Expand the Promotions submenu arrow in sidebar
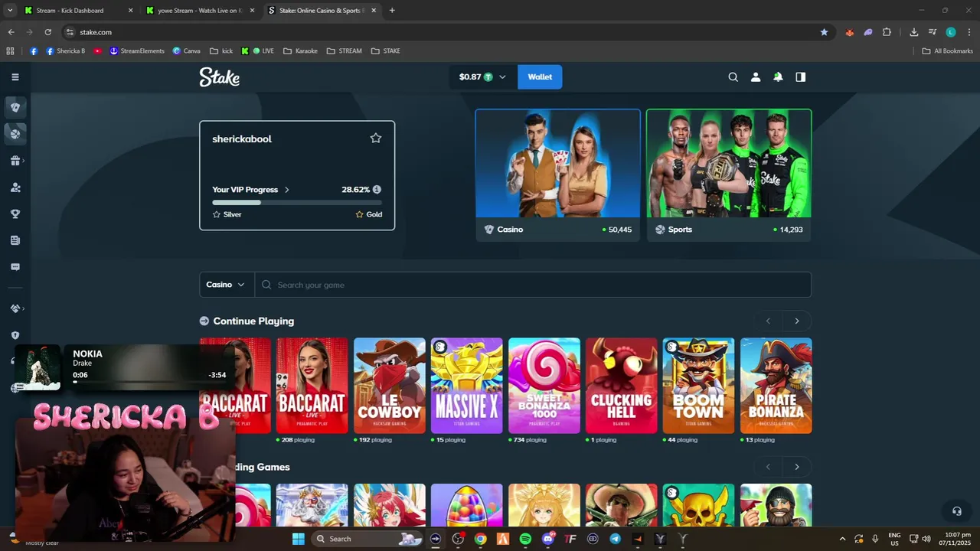The image size is (980, 551). [24, 161]
